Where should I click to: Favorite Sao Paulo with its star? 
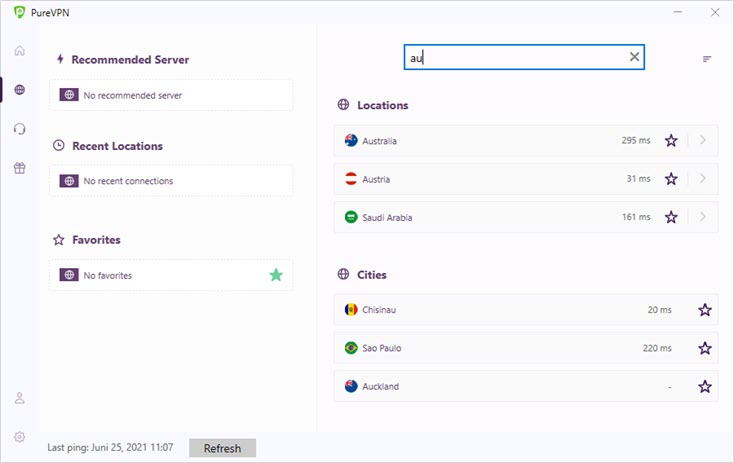[x=705, y=348]
